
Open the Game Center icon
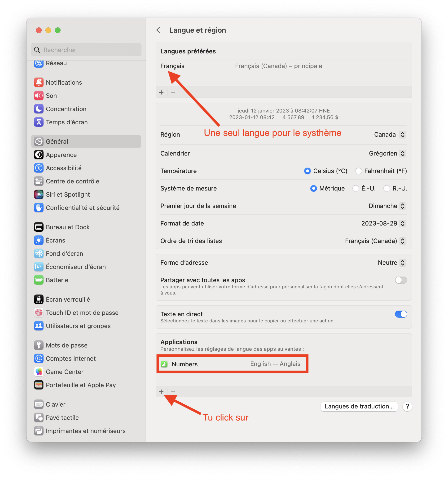point(39,371)
